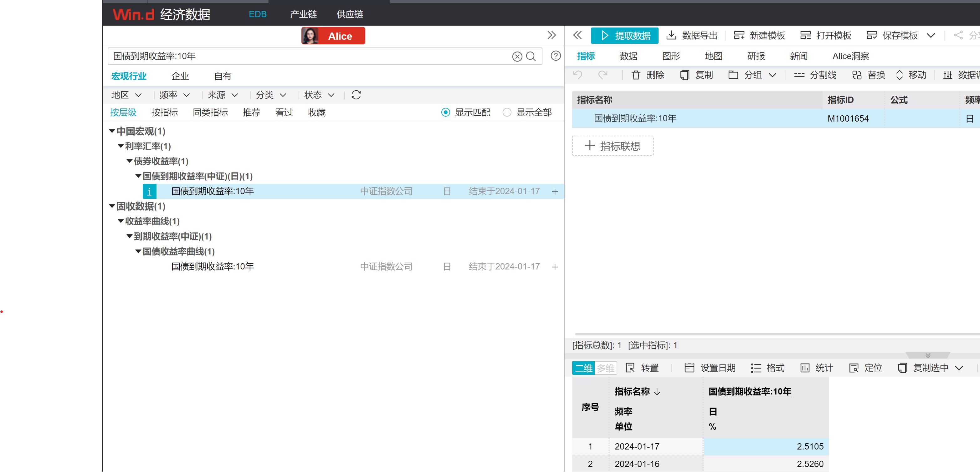The height and width of the screenshot is (472, 980).
Task: Click the 指标联想 add button
Action: pyautogui.click(x=613, y=146)
